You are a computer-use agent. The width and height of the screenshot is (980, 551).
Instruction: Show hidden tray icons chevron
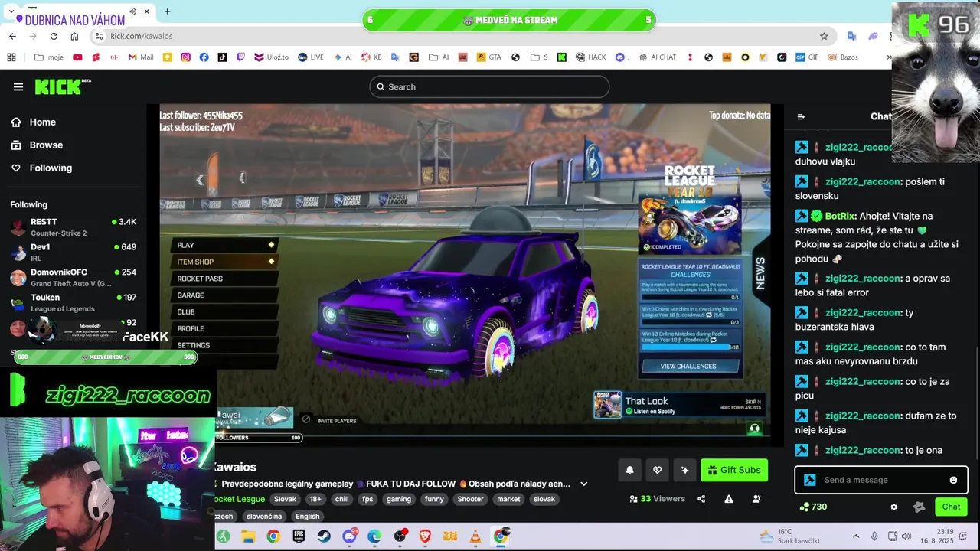(856, 536)
